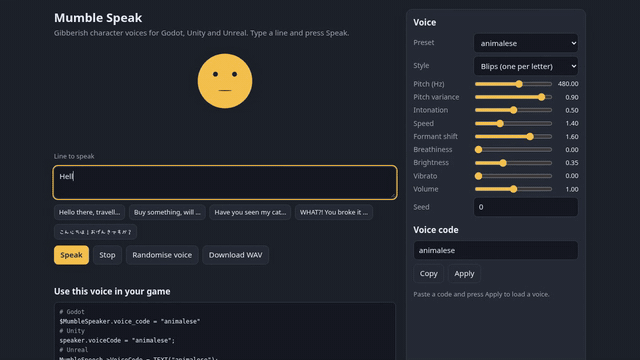Adjust the Pitch variance slider
Image resolution: width=640 pixels, height=360 pixels.
click(x=513, y=97)
